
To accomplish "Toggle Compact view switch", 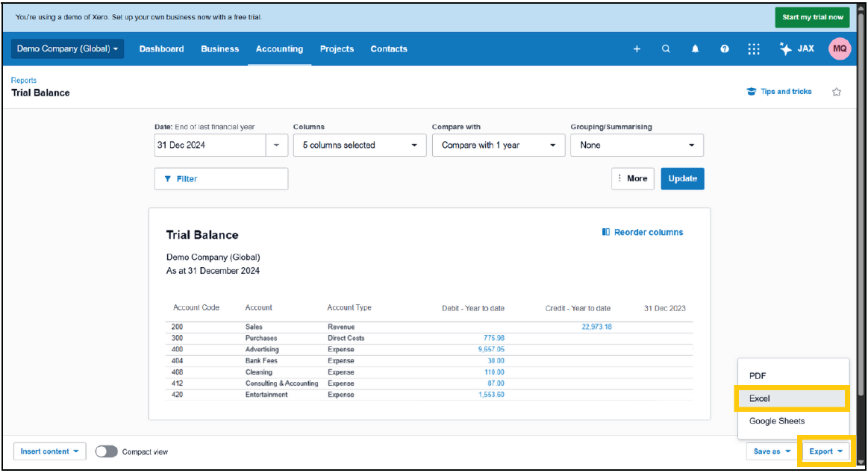I will (x=106, y=451).
